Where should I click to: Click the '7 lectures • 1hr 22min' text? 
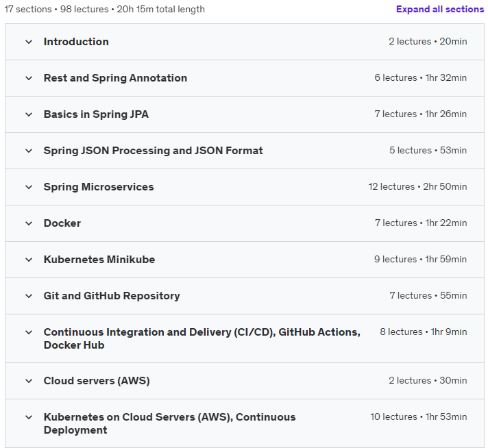point(421,223)
